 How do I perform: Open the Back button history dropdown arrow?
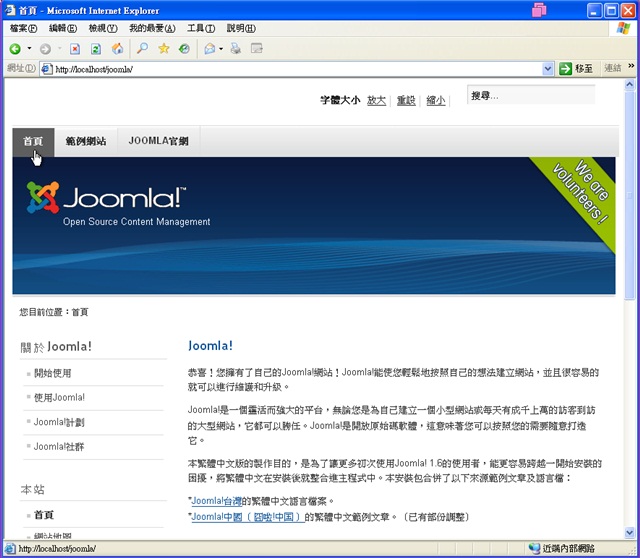29,49
